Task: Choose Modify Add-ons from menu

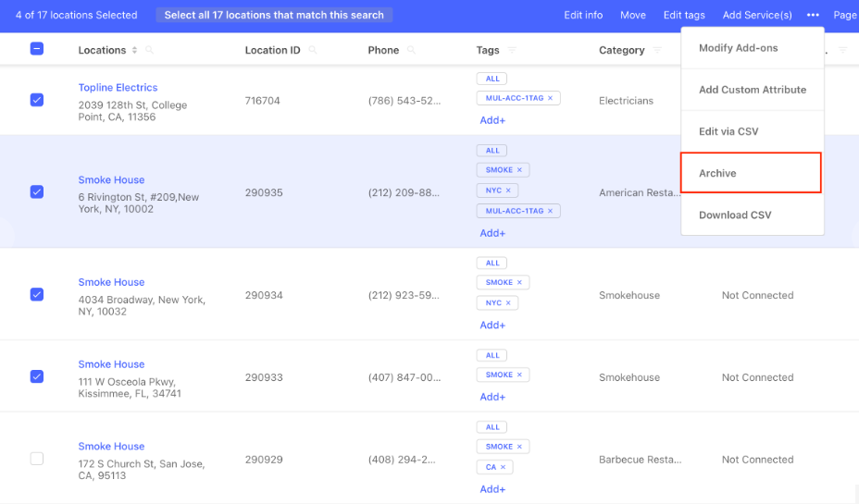Action: click(753, 48)
